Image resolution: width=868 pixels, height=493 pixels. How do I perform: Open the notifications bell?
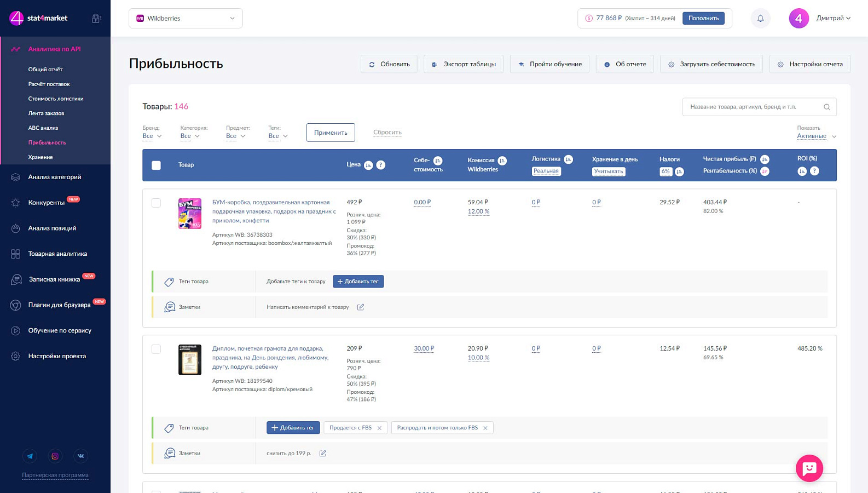point(760,18)
